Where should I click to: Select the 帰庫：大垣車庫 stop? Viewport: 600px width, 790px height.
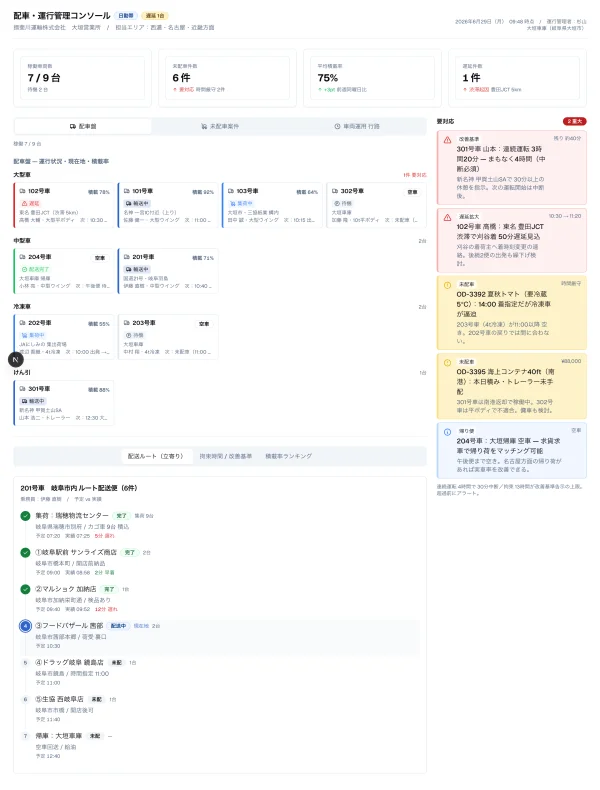(x=219, y=746)
